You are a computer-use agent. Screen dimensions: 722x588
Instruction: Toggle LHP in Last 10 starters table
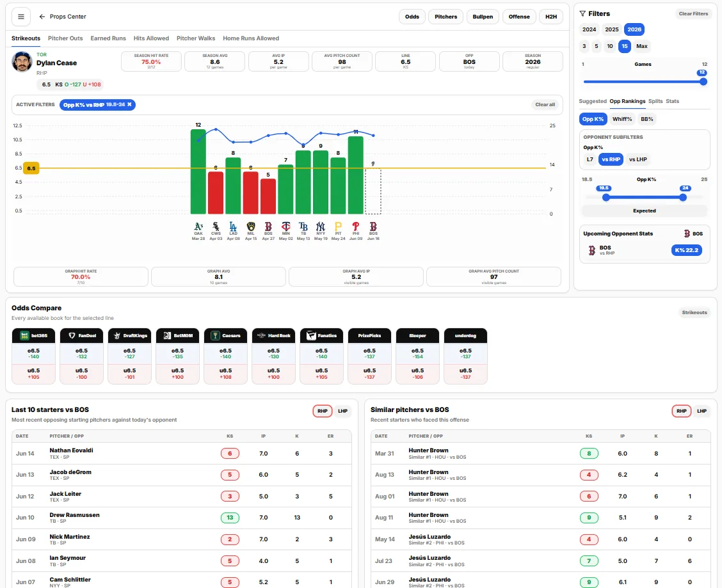(x=342, y=411)
